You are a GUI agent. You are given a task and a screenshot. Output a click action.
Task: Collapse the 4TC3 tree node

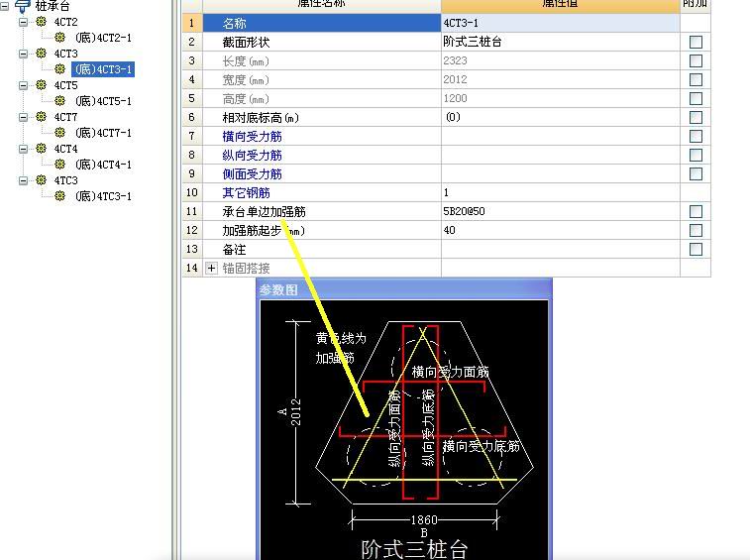(23, 180)
